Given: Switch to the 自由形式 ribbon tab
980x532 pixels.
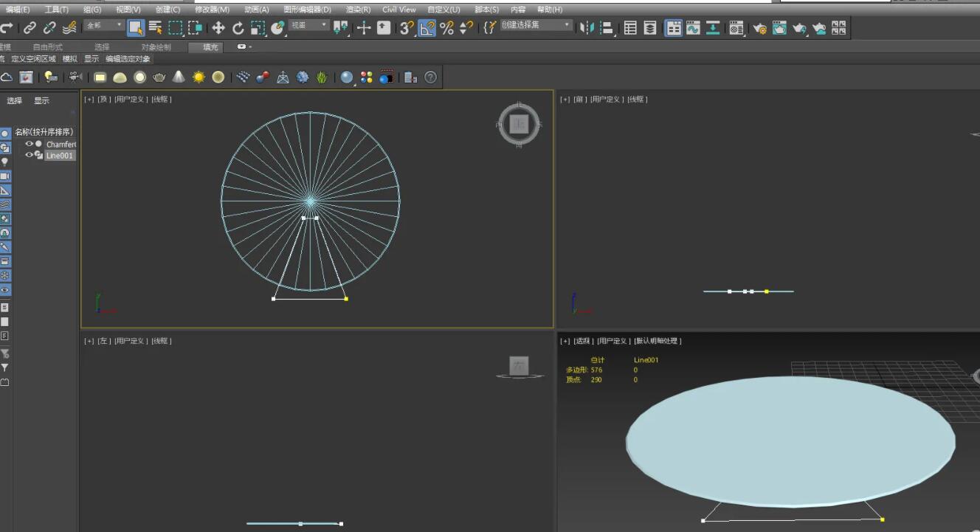Looking at the screenshot, I should 47,47.
